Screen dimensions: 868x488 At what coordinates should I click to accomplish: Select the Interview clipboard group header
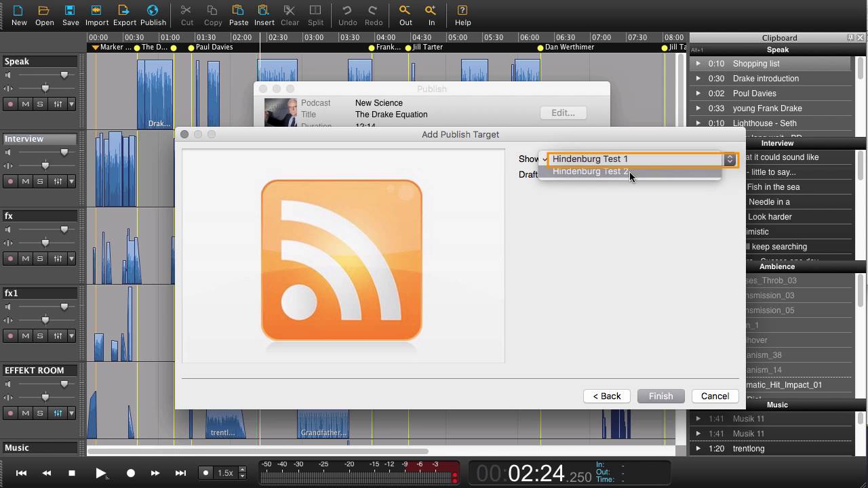tap(777, 143)
